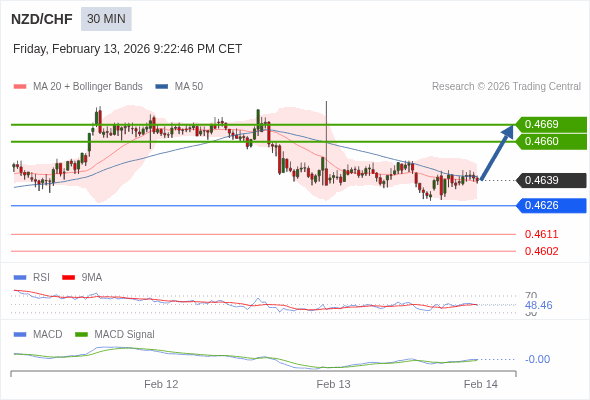Click the RSI blue legend swatch
This screenshot has height=400, width=590.
click(20, 278)
